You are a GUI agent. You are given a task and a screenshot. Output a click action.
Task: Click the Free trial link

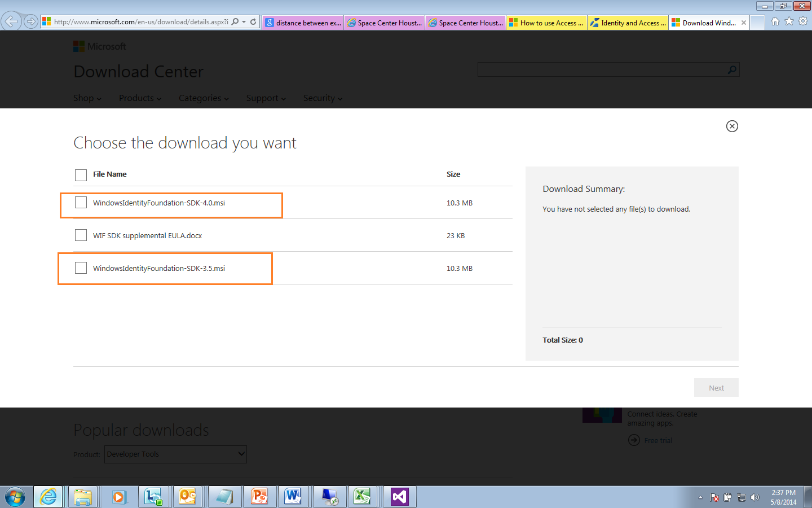point(658,440)
